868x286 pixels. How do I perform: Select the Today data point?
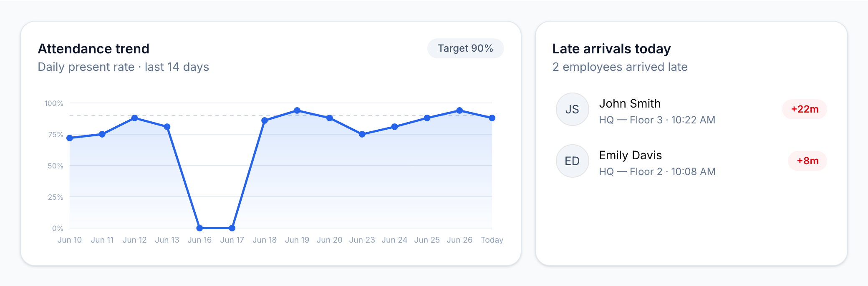click(492, 118)
